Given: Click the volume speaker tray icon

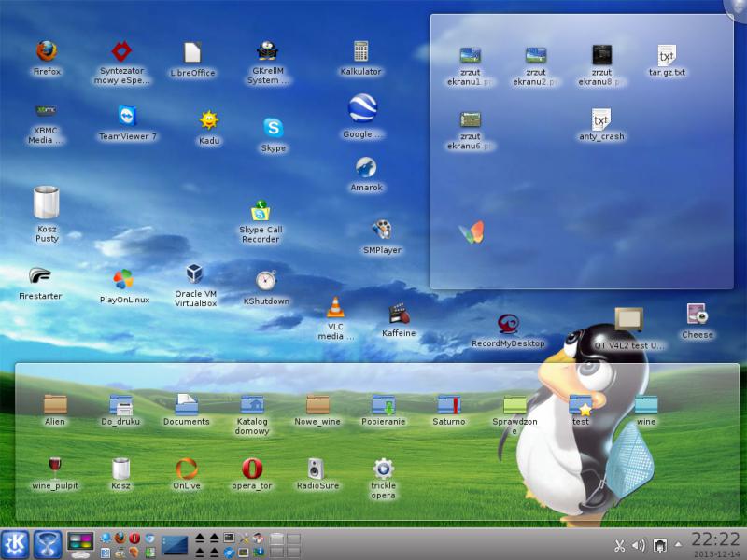Looking at the screenshot, I should point(639,545).
